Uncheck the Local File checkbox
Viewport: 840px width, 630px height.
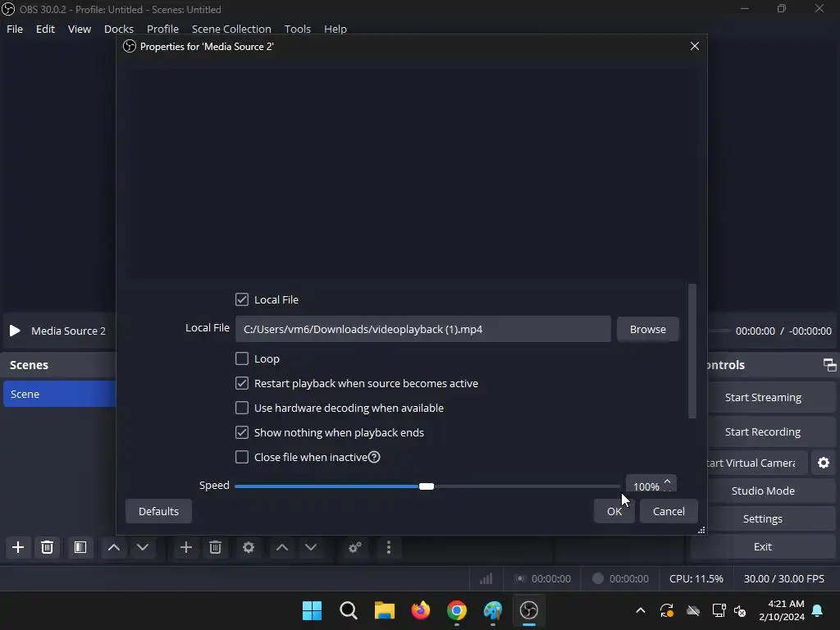click(x=242, y=299)
